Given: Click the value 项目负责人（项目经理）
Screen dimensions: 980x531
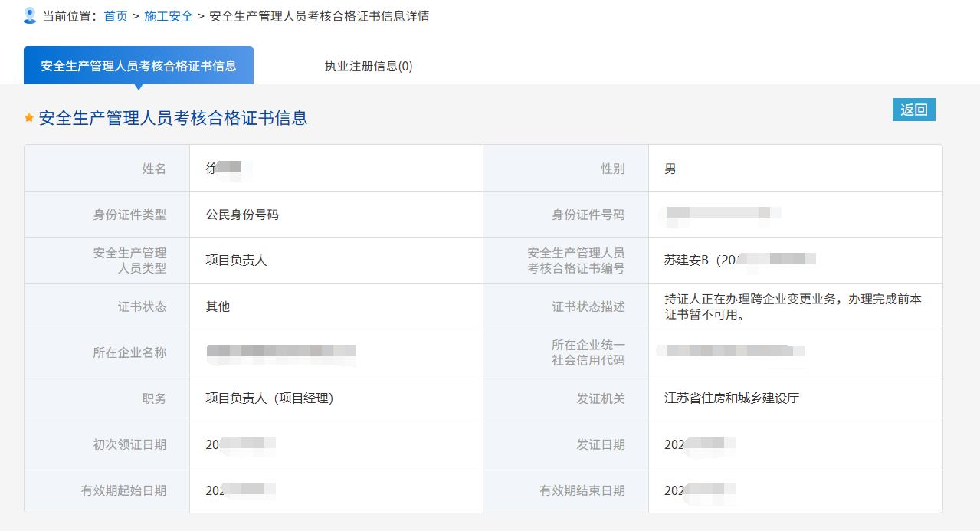Looking at the screenshot, I should [x=270, y=398].
